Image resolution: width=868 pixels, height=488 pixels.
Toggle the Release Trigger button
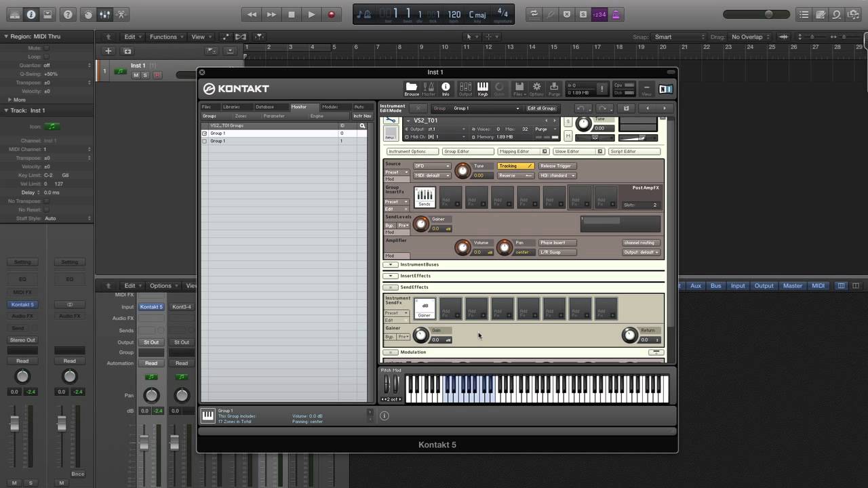(x=557, y=166)
